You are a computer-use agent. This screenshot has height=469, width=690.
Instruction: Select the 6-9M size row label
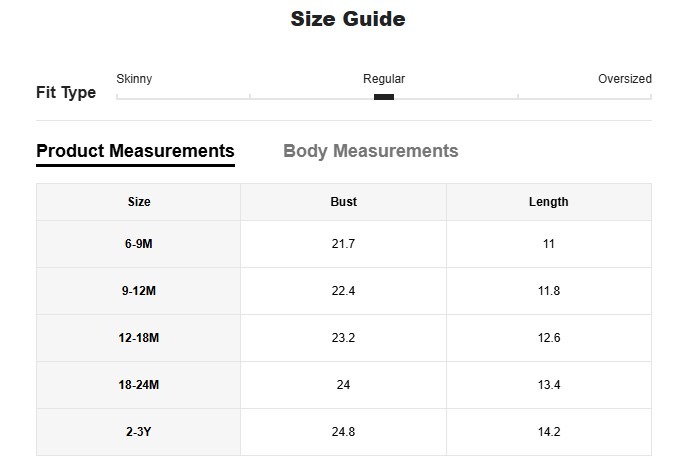point(139,244)
